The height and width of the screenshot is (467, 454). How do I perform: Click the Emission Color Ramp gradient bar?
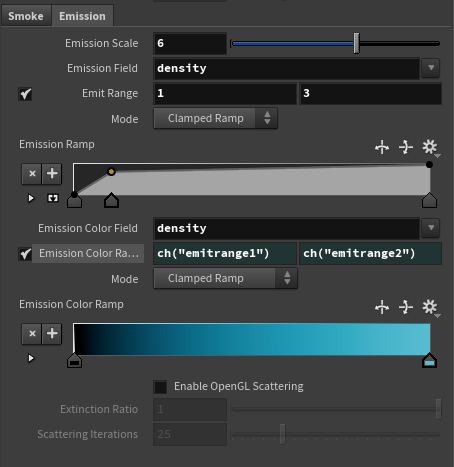tap(252, 339)
